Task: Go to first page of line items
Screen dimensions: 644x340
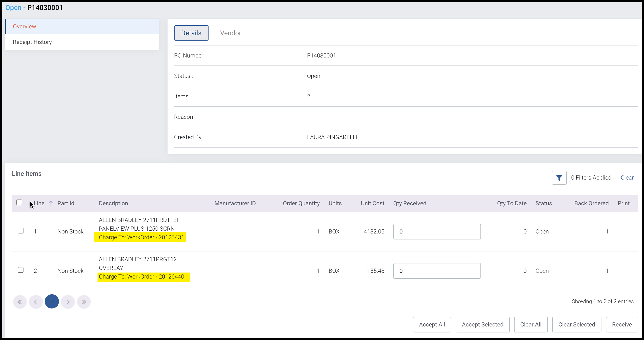Action: (20, 302)
